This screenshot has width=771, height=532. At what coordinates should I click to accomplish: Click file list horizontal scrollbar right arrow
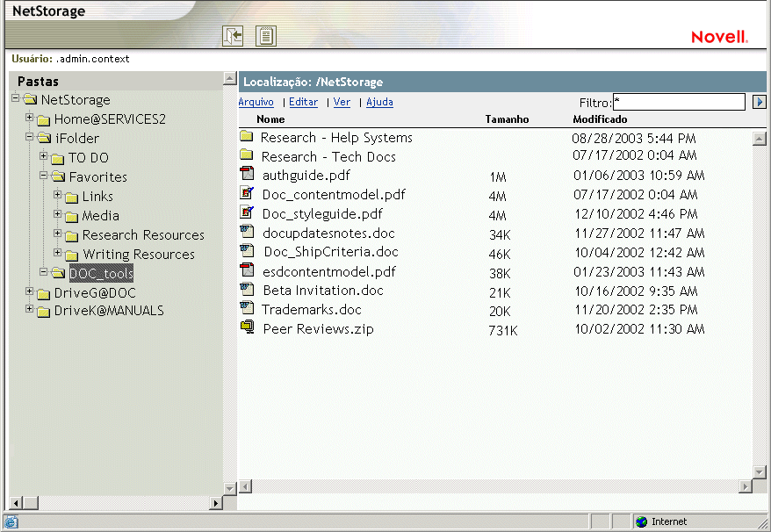point(746,486)
